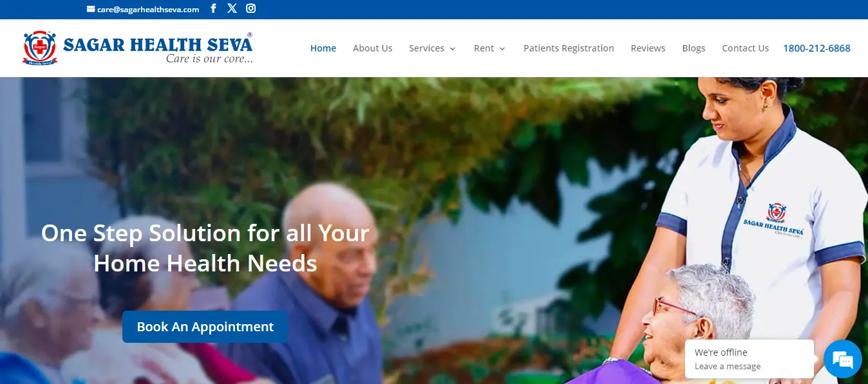Screen dimensions: 868x384
Task: Open the X (Twitter) social icon
Action: point(232,8)
